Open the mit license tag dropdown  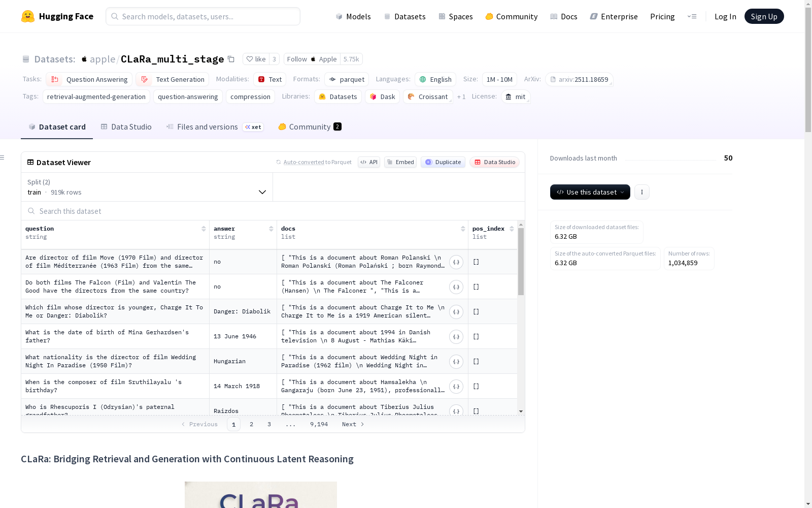(516, 97)
